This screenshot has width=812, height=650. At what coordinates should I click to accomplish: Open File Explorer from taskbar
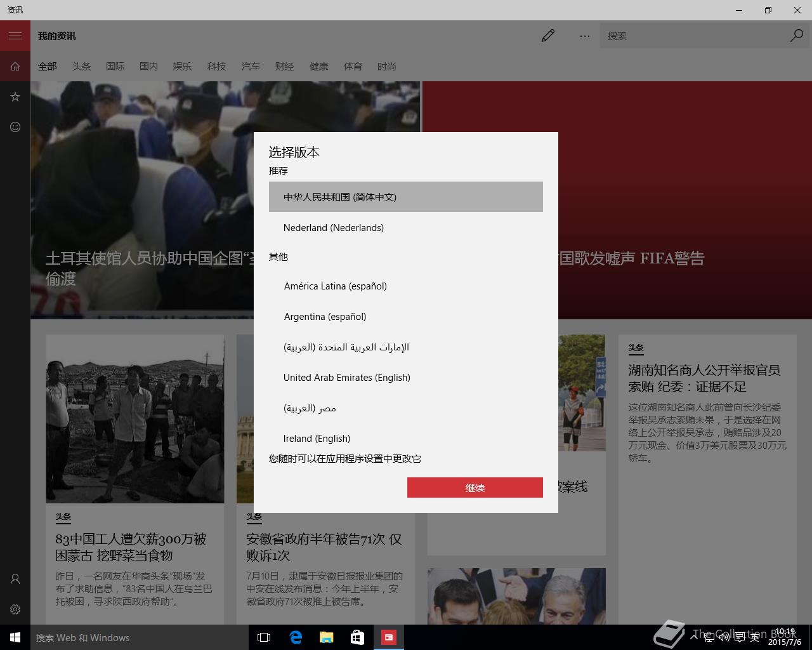tap(327, 637)
